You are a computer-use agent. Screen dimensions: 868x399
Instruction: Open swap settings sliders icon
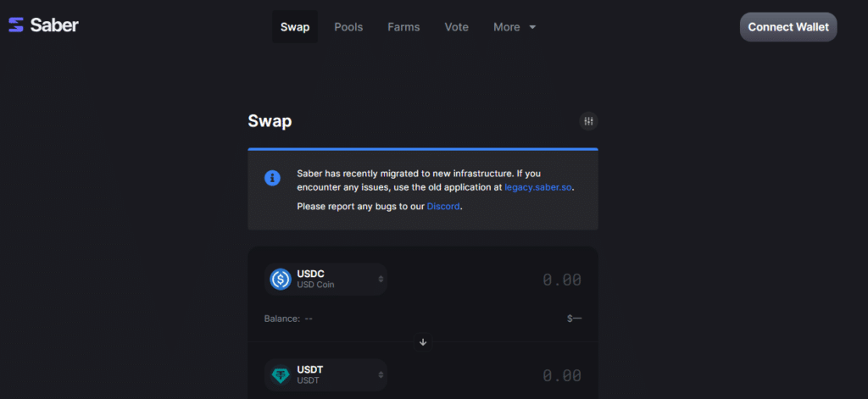(588, 121)
